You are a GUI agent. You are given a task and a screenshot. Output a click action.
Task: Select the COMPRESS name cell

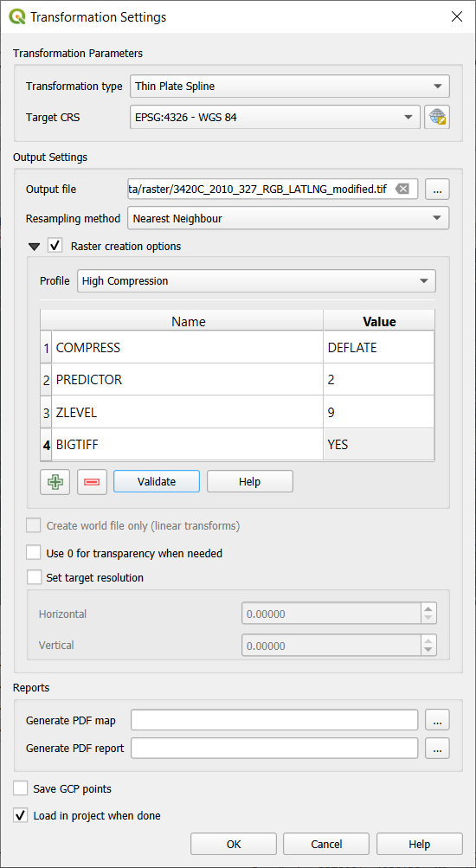coord(188,347)
